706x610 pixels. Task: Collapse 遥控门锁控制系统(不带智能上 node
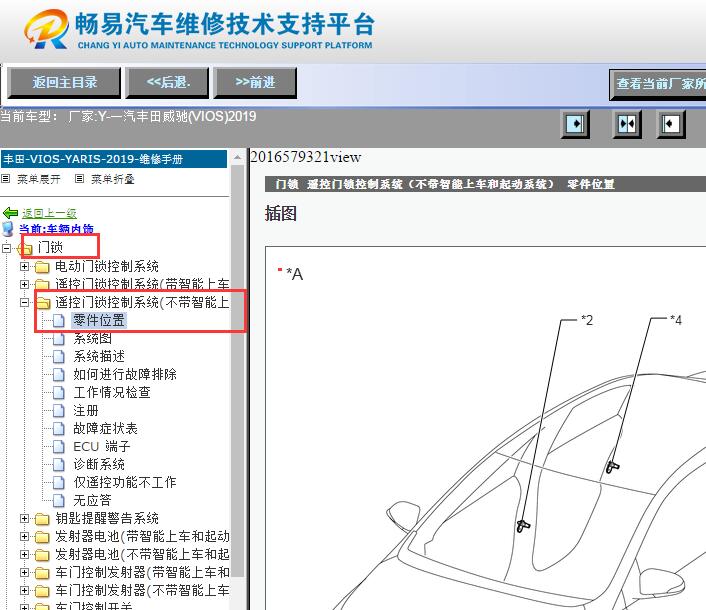coord(24,303)
